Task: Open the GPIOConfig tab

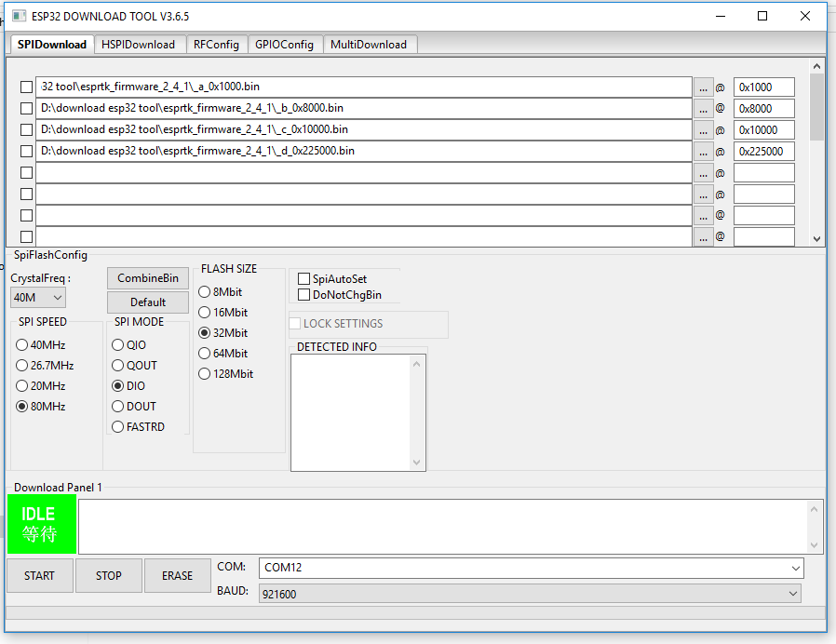Action: [x=285, y=45]
